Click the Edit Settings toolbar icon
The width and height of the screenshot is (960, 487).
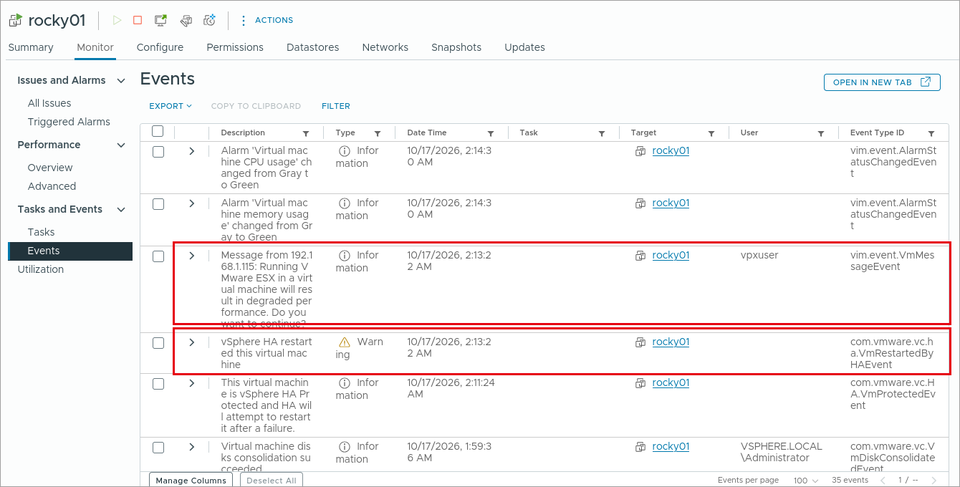186,21
